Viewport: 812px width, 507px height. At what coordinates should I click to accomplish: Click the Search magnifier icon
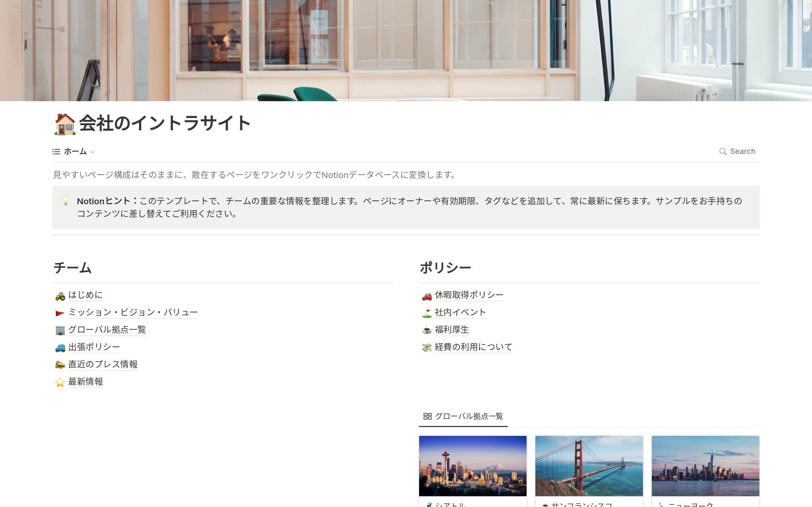pyautogui.click(x=723, y=151)
